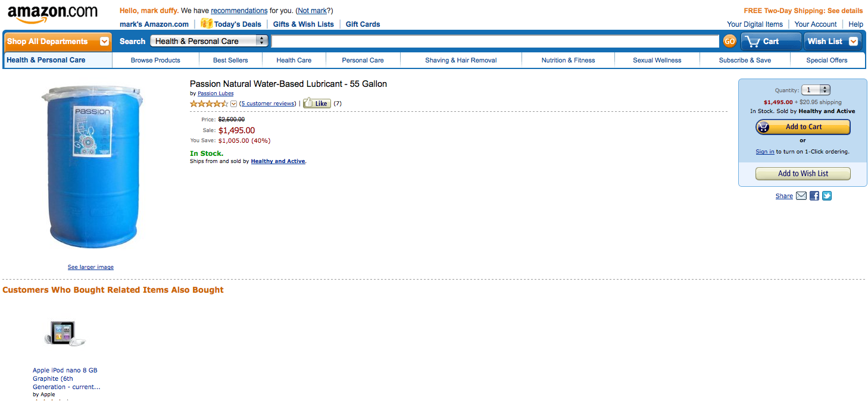Open the 5 customer reviews link
The height and width of the screenshot is (401, 868).
267,103
